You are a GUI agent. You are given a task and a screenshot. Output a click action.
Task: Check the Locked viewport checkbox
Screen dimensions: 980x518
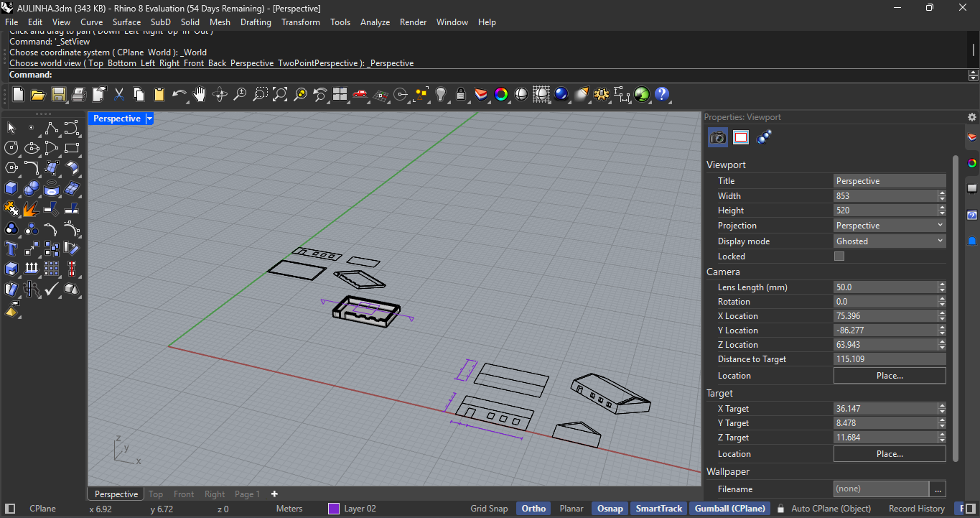click(838, 256)
